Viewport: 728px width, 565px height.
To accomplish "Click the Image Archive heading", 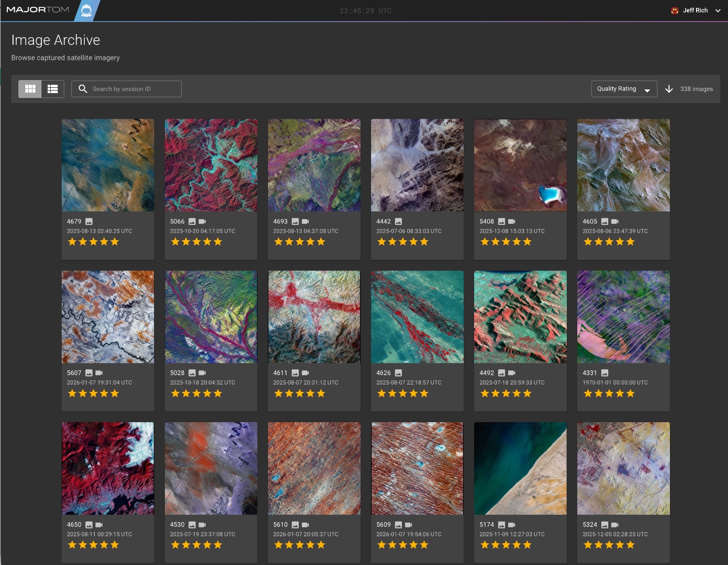I will 55,40.
